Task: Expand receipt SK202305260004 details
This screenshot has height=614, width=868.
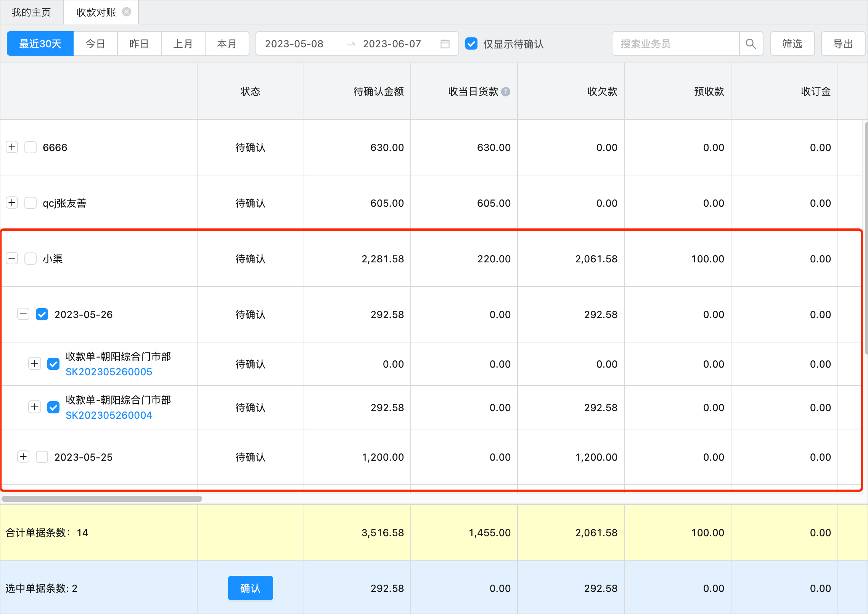Action: point(35,407)
